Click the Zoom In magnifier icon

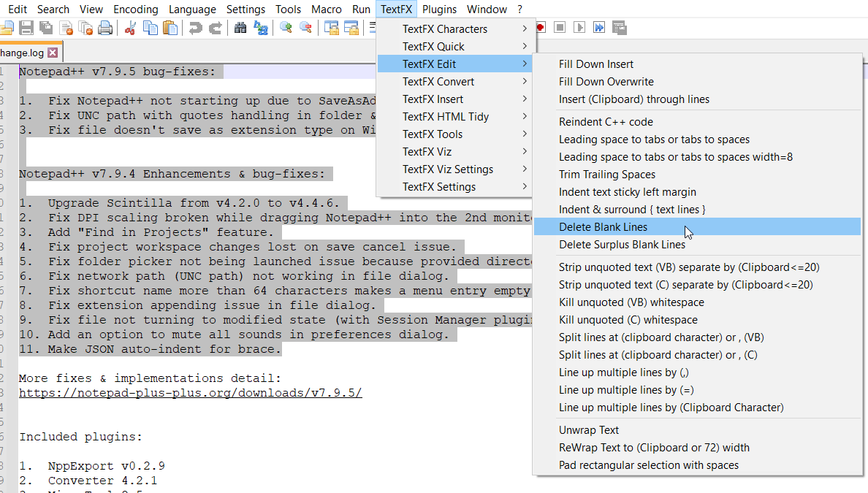[x=286, y=28]
